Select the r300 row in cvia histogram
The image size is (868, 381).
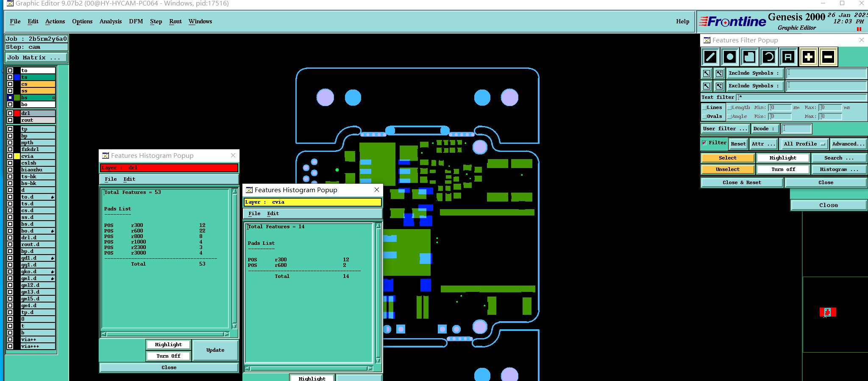(298, 260)
